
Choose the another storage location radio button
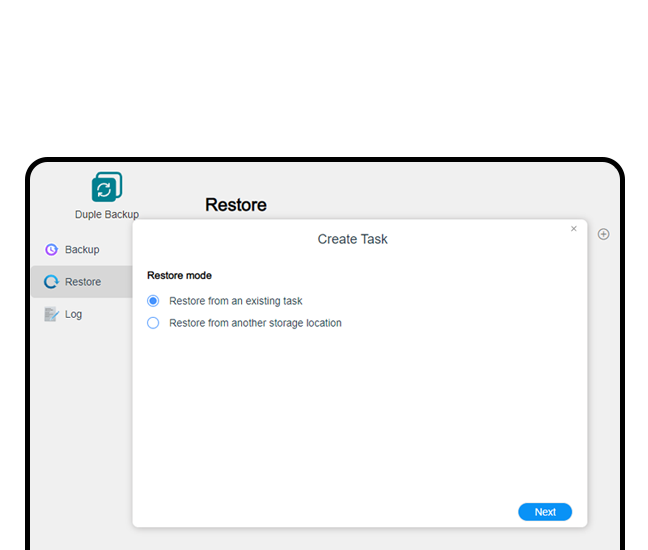153,323
